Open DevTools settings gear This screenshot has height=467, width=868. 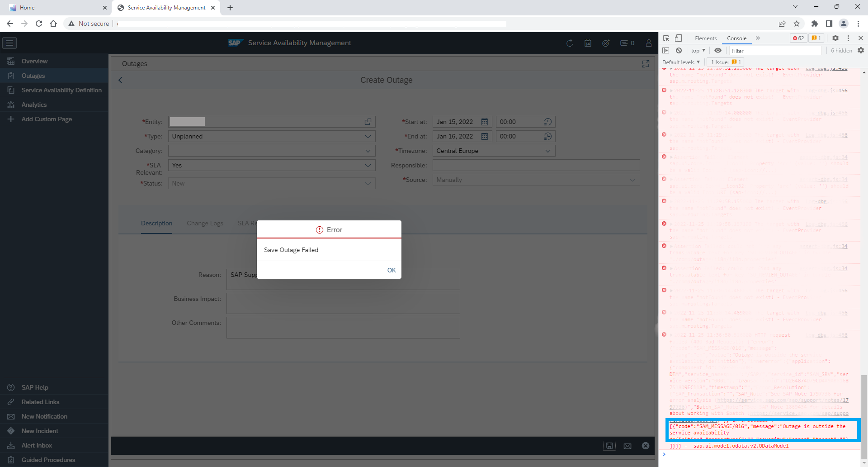[x=835, y=38]
